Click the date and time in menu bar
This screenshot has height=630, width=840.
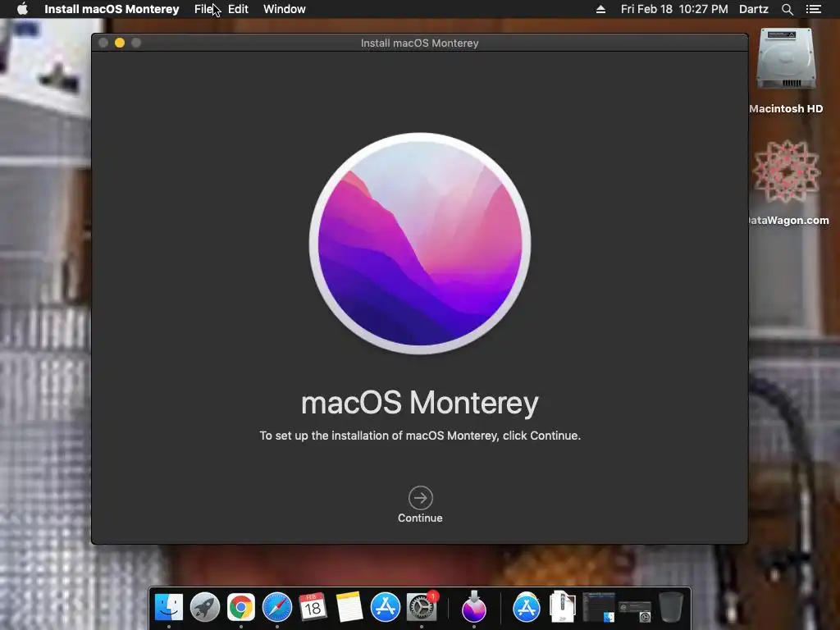coord(674,9)
